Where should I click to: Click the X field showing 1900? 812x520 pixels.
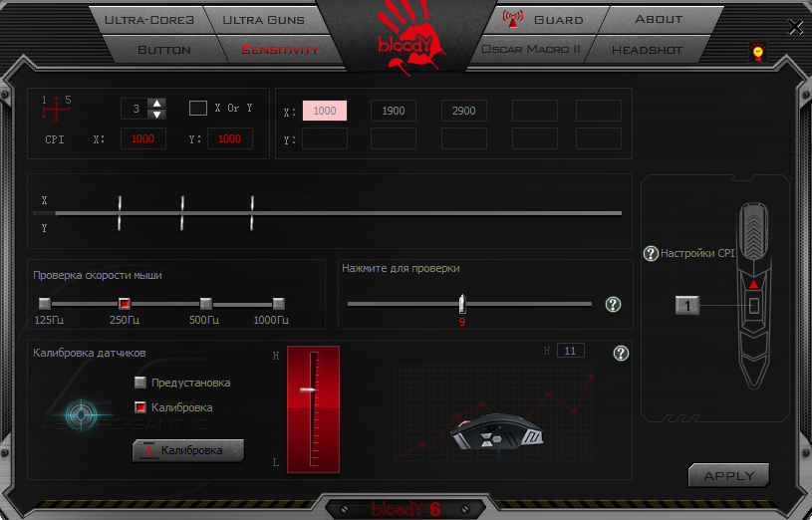[x=394, y=111]
